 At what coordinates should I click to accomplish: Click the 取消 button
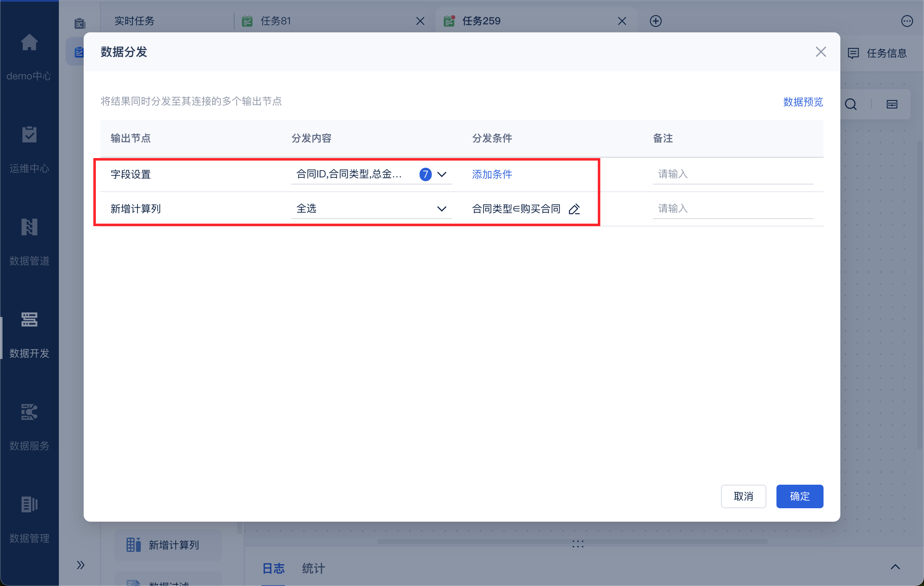click(x=743, y=496)
